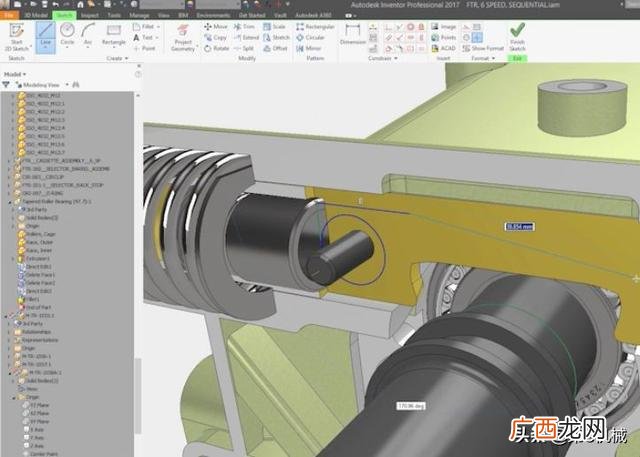Select the Stretch tool
Image resolution: width=640 pixels, height=457 pixels.
point(276,38)
